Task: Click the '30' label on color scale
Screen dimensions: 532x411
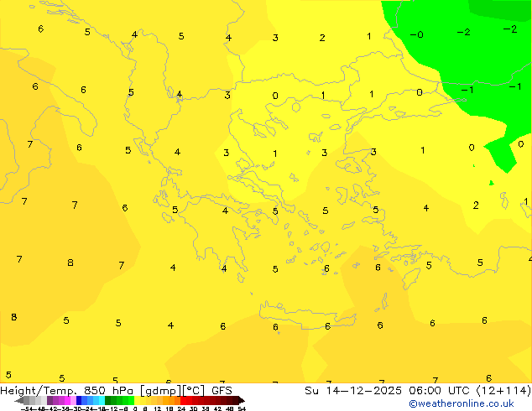Action: click(x=193, y=408)
